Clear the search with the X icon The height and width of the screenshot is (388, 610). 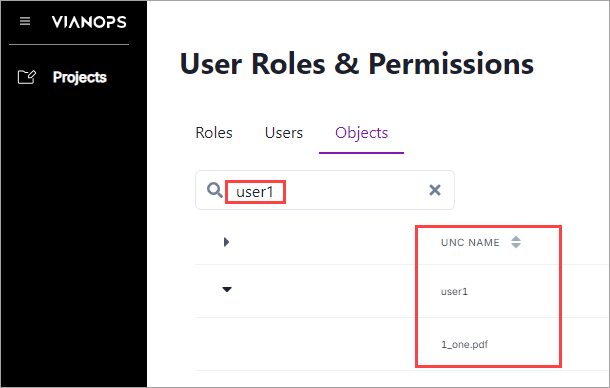435,190
